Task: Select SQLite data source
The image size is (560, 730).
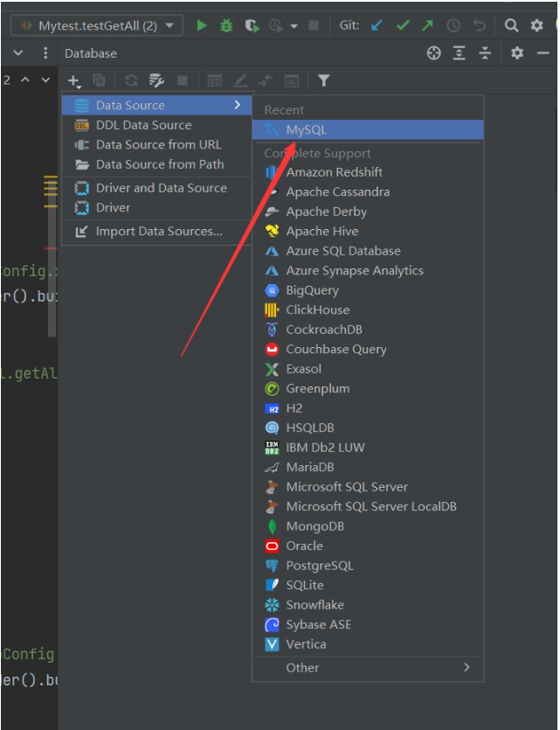Action: 368,585
